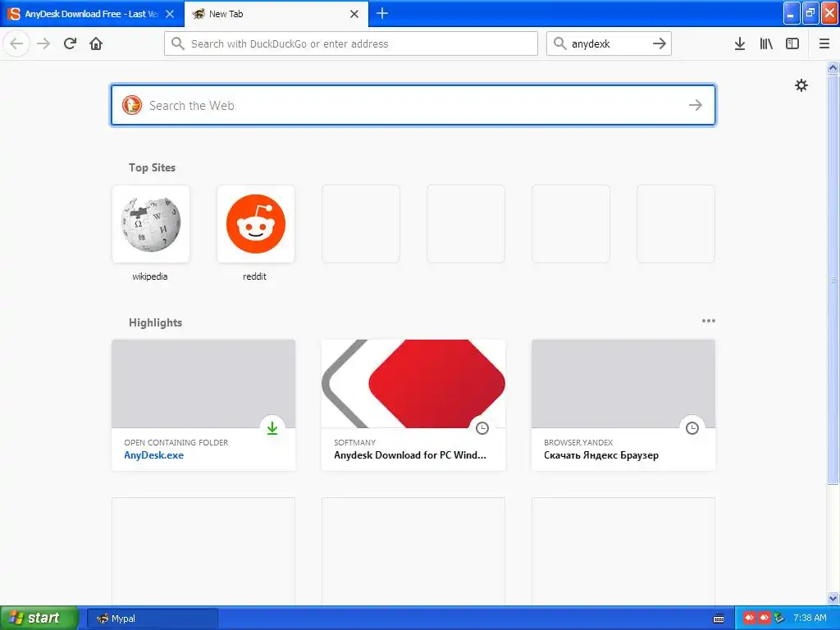This screenshot has width=840, height=630.
Task: Select the New Tab tab
Action: point(276,14)
